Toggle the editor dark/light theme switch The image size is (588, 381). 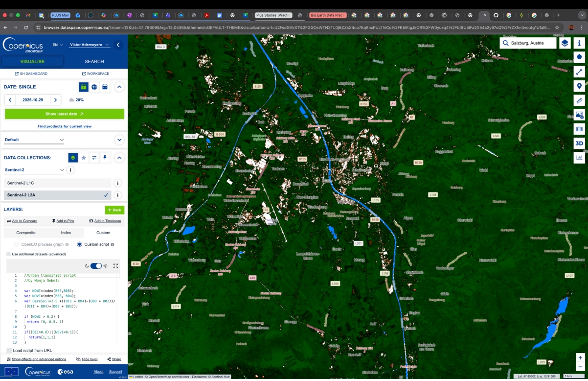96,266
